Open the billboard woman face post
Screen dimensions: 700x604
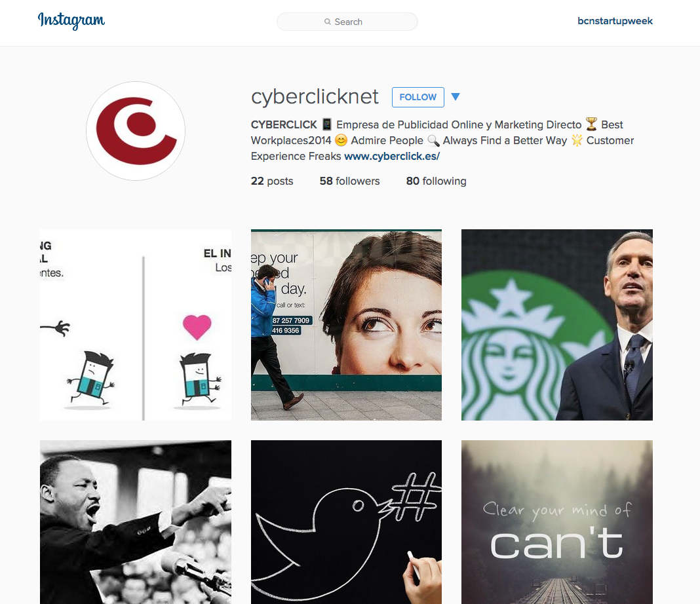(347, 325)
